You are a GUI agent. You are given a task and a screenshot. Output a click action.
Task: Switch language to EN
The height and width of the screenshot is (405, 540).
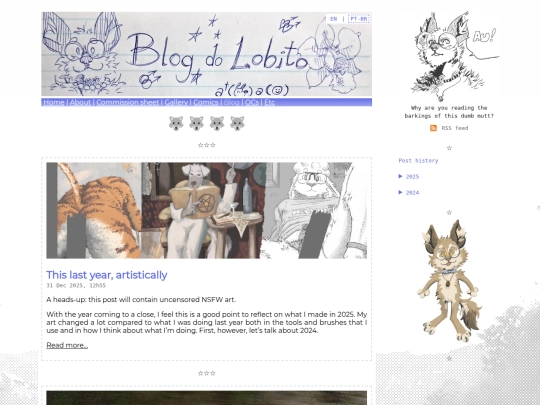coord(333,19)
